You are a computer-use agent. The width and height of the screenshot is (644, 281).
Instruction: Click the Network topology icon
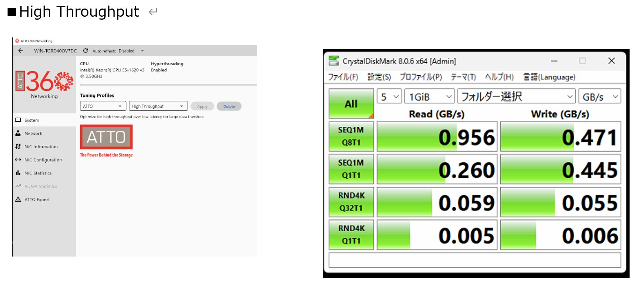point(18,133)
